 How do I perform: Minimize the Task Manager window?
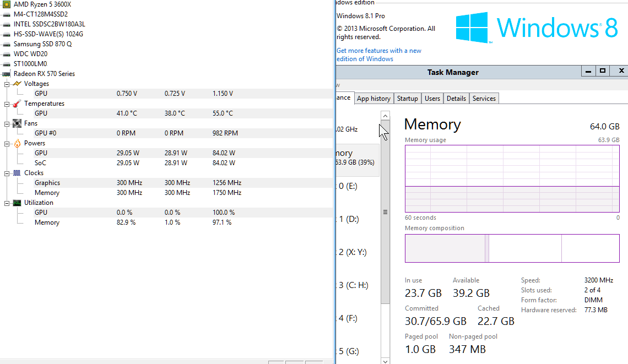coord(588,71)
